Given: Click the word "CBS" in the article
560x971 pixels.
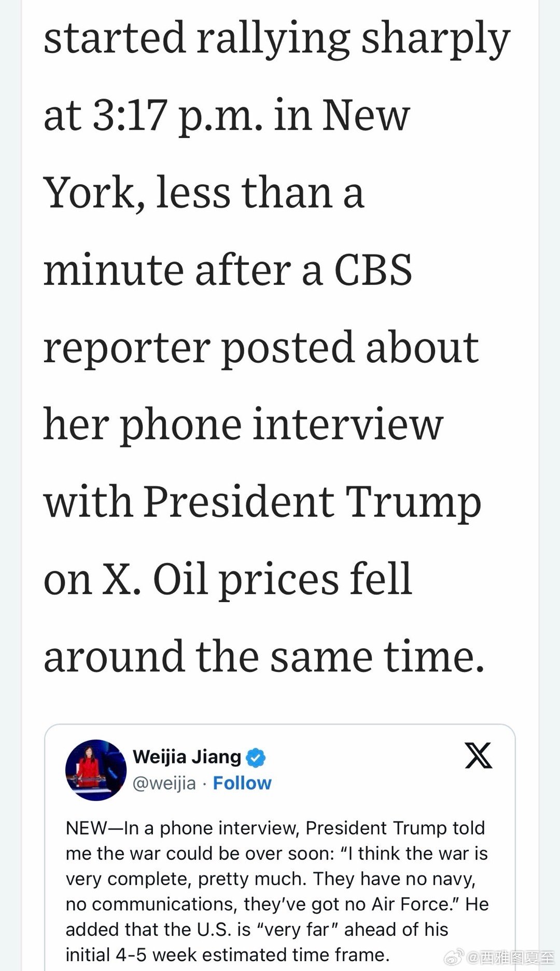Looking at the screenshot, I should coord(373,270).
